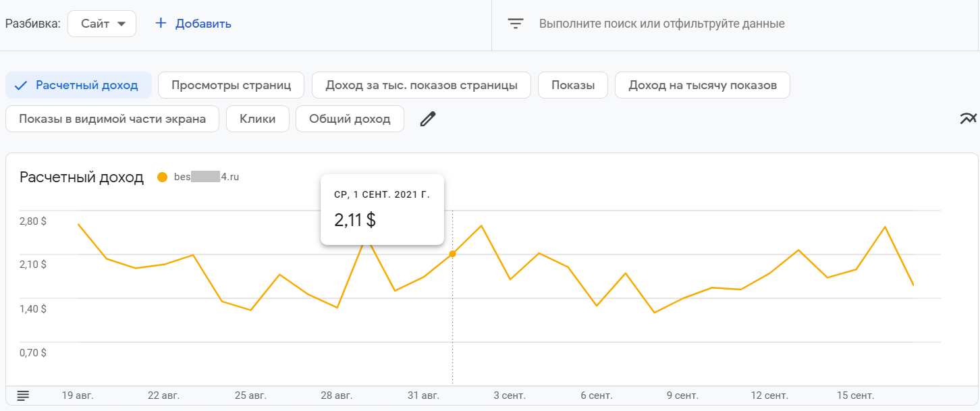Click the orange legend dot

(161, 177)
